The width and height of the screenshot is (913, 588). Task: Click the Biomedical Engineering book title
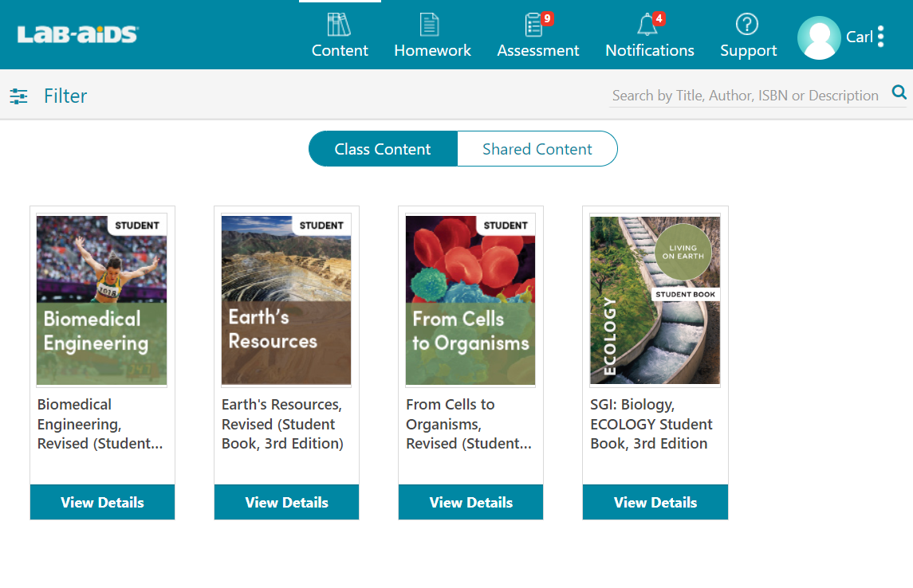click(100, 424)
